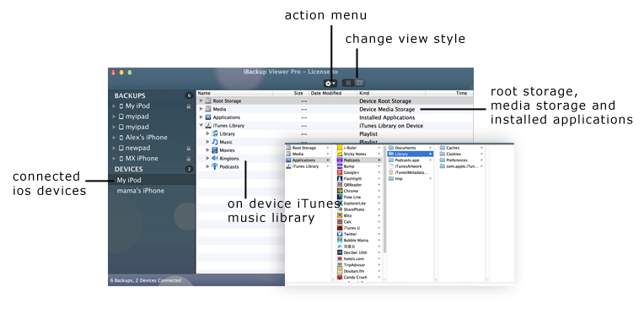Expand My iPod backup in BACKUPS
644x309 pixels.
pos(114,106)
